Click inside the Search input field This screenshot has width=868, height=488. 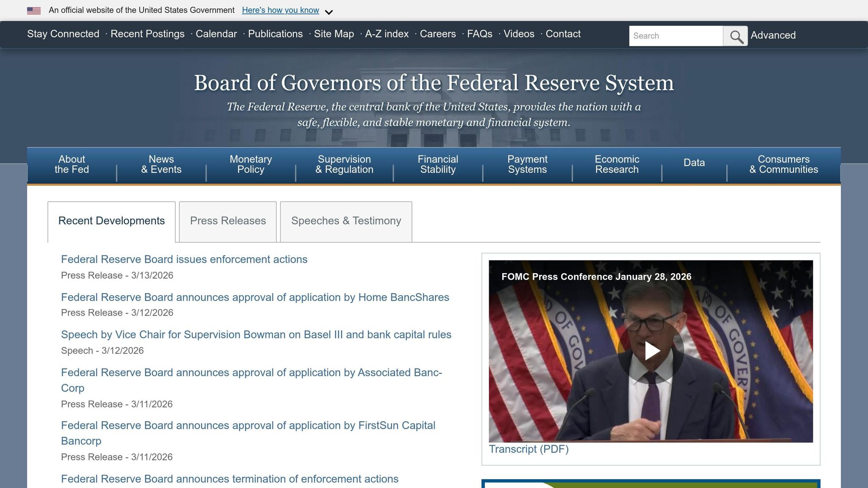click(x=674, y=36)
